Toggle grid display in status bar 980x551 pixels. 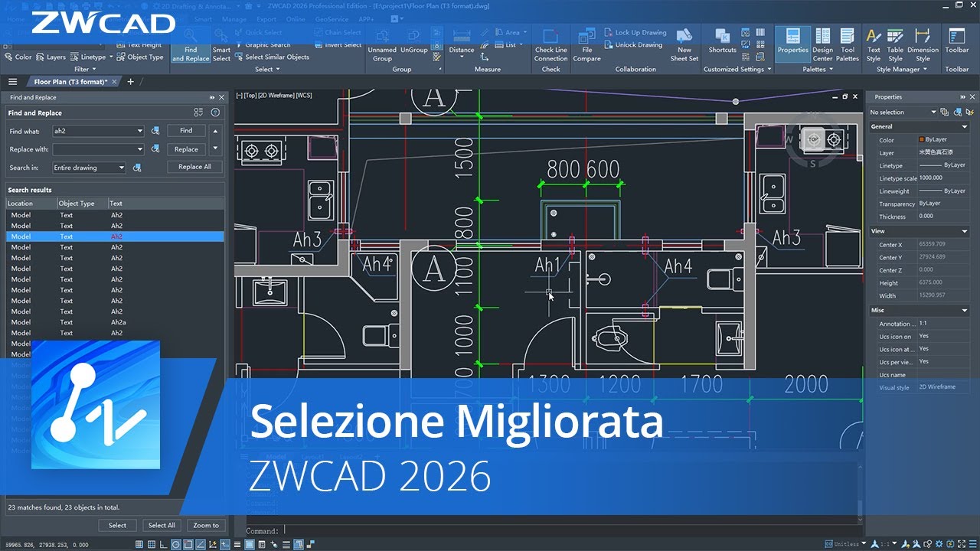tap(138, 544)
